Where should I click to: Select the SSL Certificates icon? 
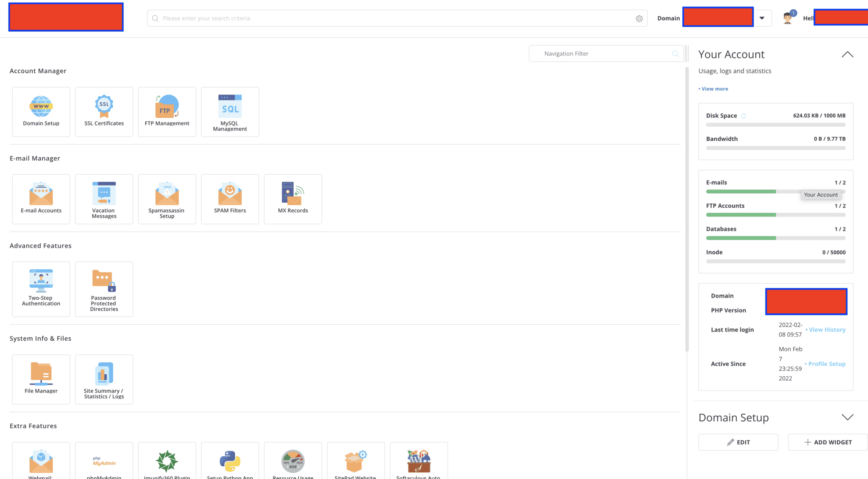pos(104,111)
